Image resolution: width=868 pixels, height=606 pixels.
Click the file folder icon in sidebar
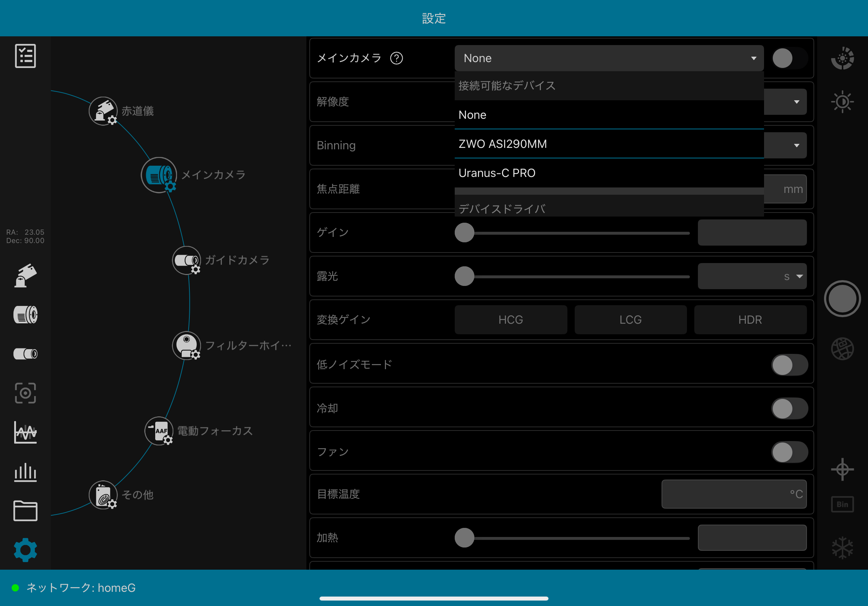pos(25,511)
